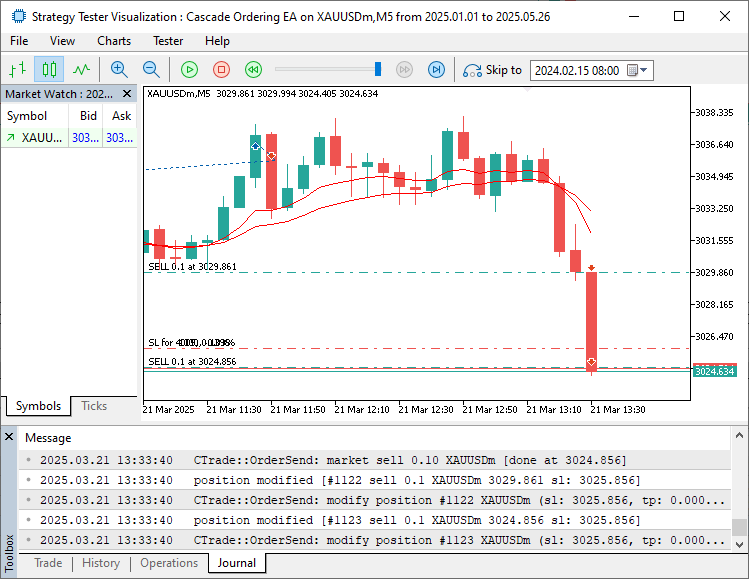Close the Toolbox panel
This screenshot has width=749, height=579.
(9, 437)
